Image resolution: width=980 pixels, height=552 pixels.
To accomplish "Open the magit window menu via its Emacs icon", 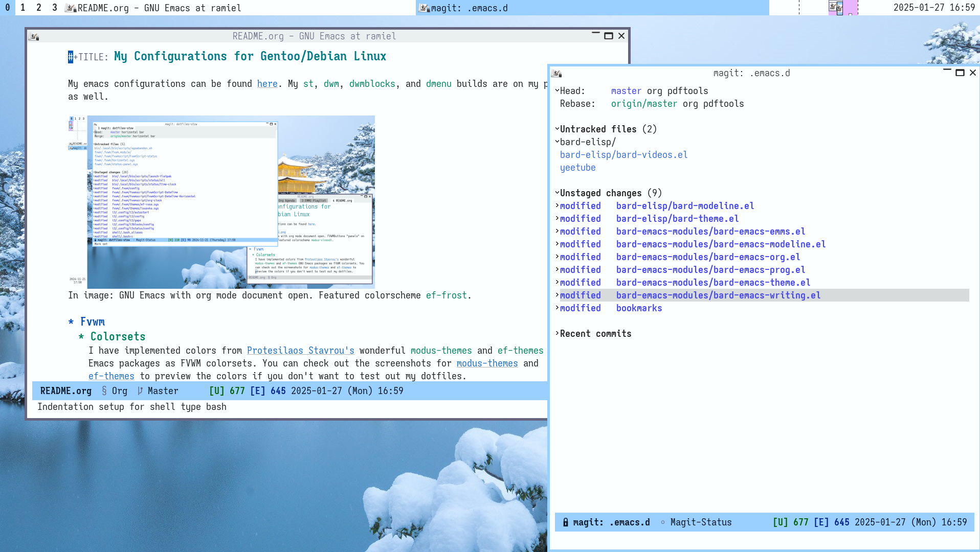I will click(x=556, y=73).
